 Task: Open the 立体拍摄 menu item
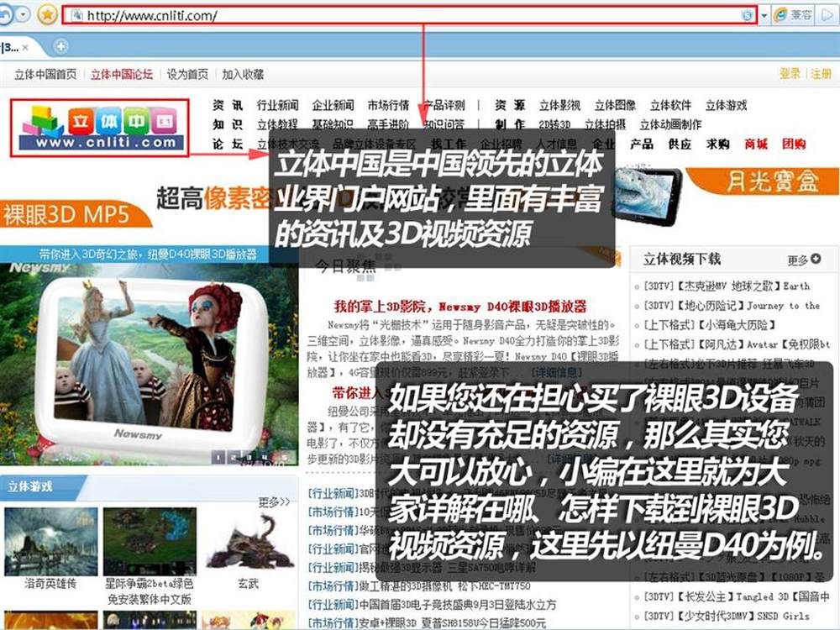click(605, 124)
